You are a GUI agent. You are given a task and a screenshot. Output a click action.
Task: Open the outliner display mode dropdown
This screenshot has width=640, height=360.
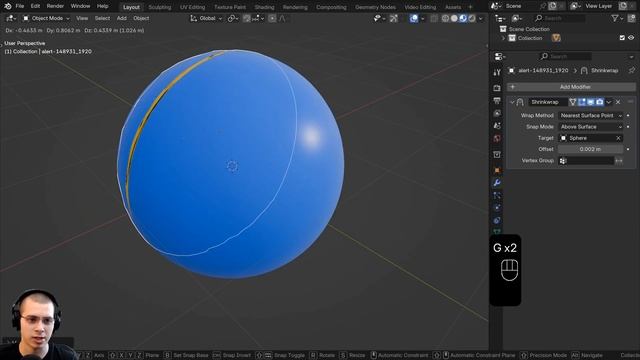(517, 18)
